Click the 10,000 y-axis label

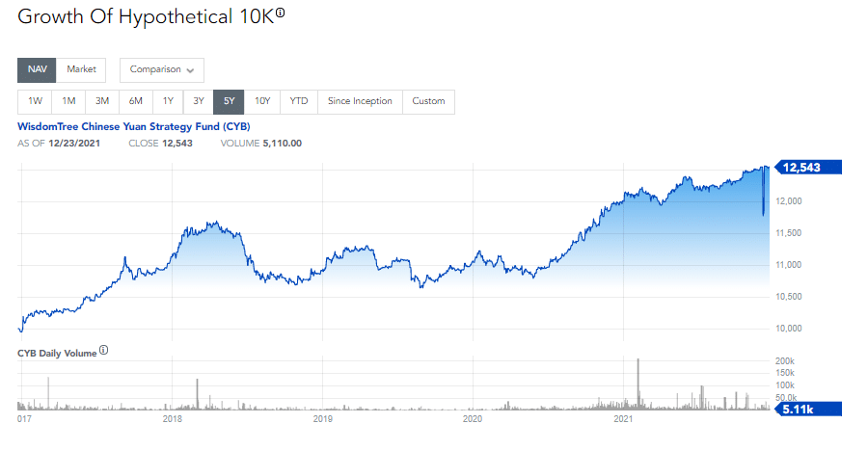coord(788,329)
